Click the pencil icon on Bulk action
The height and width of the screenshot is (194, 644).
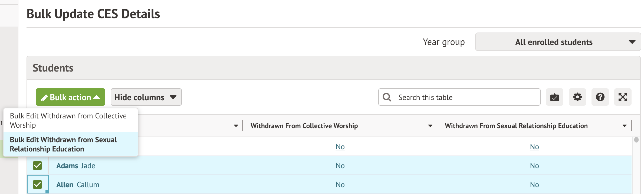click(44, 98)
